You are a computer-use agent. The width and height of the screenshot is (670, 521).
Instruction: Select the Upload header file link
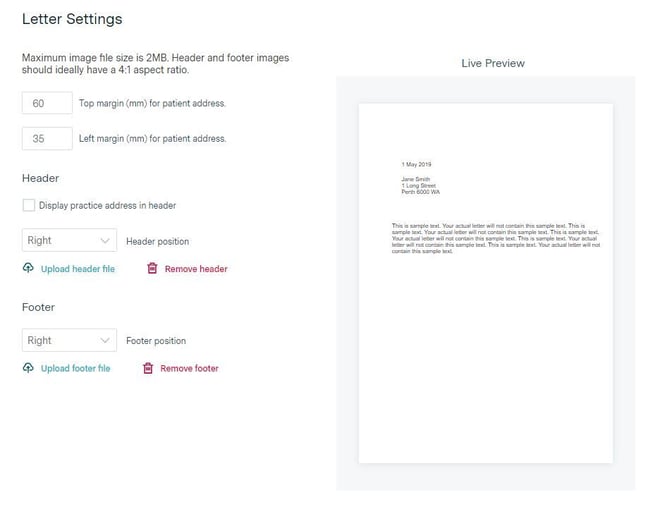(78, 269)
